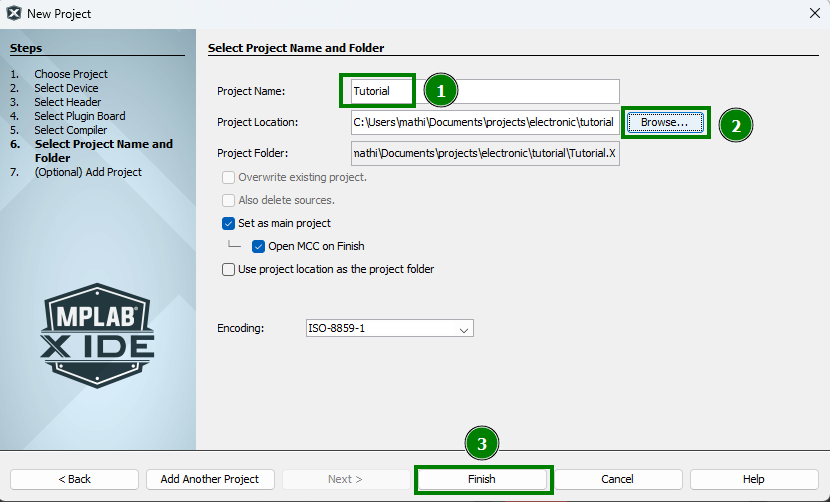
Task: Open the Encoding ISO-8859-1 dropdown
Action: point(390,328)
